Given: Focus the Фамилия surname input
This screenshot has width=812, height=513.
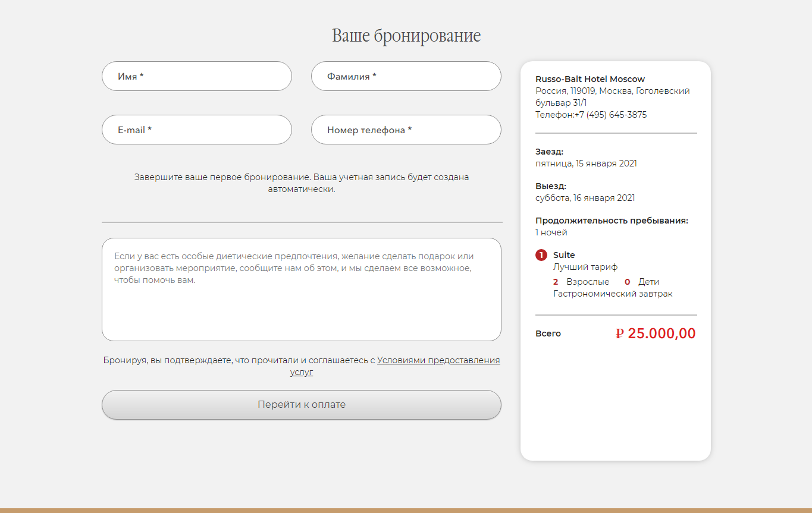Looking at the screenshot, I should (406, 76).
